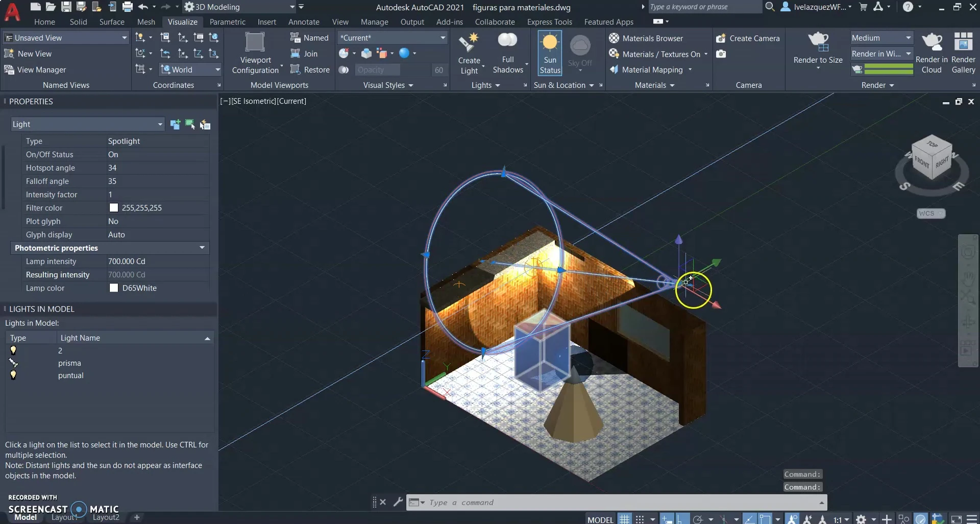
Task: Click the Open folder icon
Action: coord(51,7)
